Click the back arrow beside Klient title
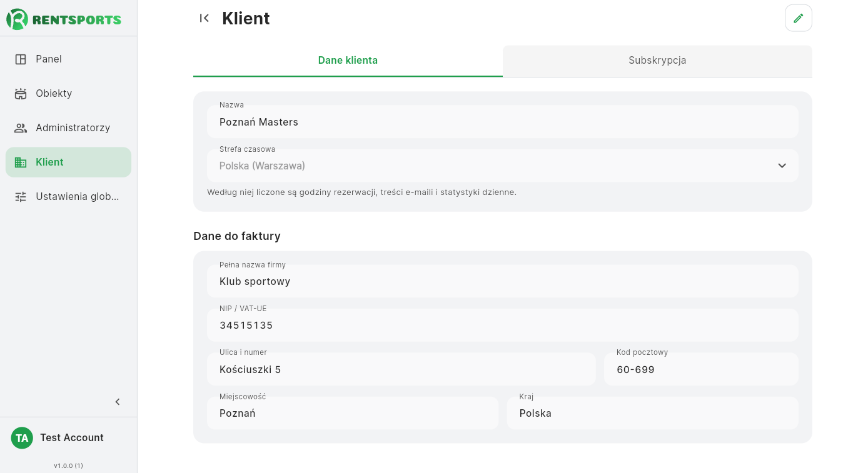This screenshot has height=473, width=868. tap(204, 18)
